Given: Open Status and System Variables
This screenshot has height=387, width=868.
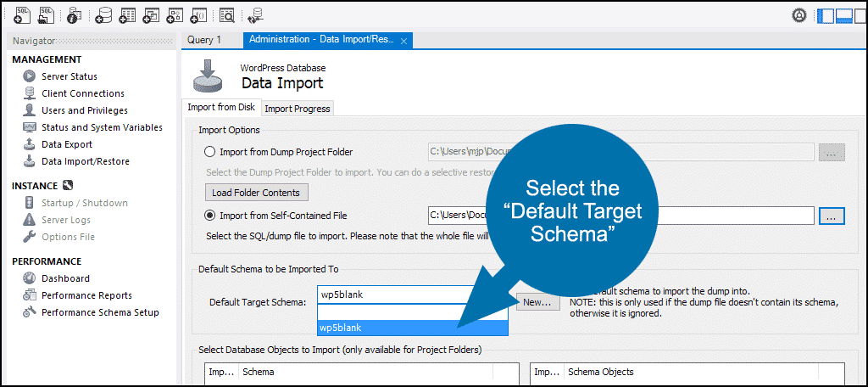Looking at the screenshot, I should point(102,127).
